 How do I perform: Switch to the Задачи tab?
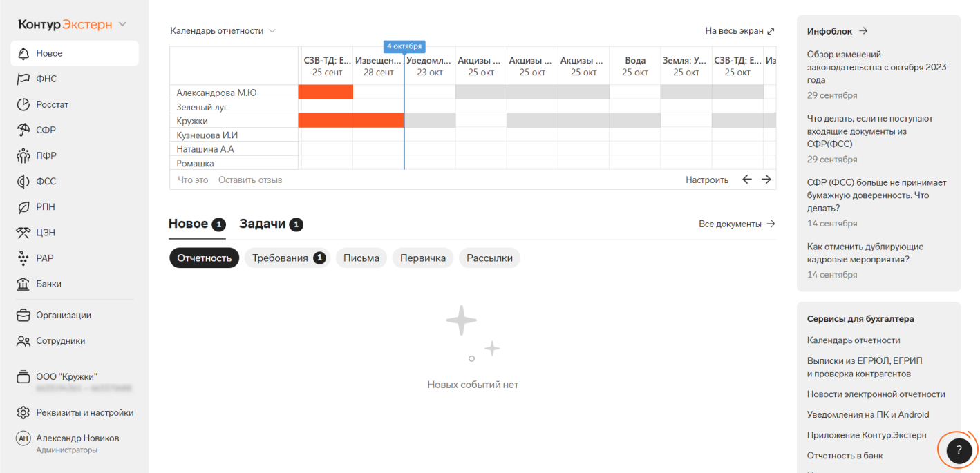click(x=271, y=224)
